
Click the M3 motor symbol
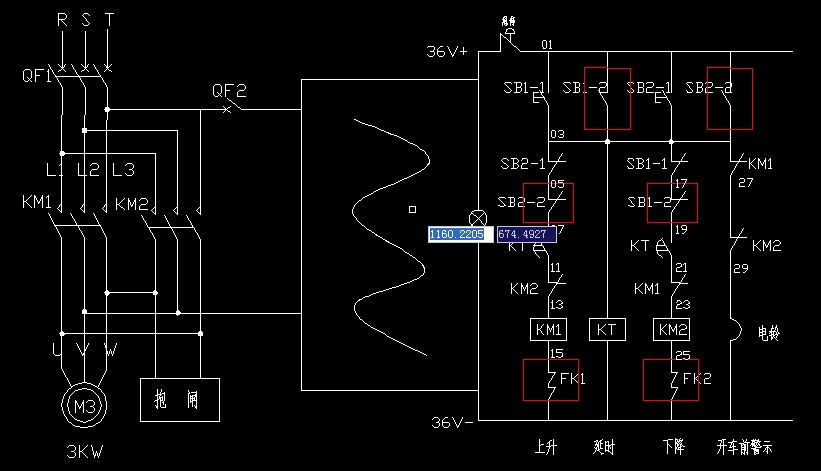pos(85,406)
